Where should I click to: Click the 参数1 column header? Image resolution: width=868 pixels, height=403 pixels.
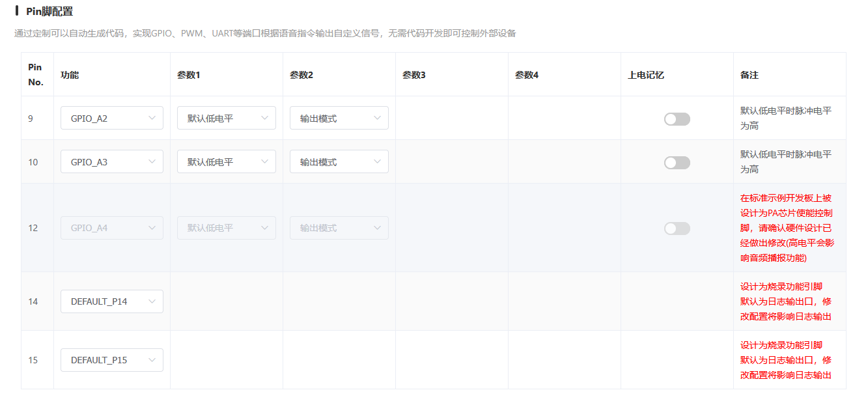(188, 75)
